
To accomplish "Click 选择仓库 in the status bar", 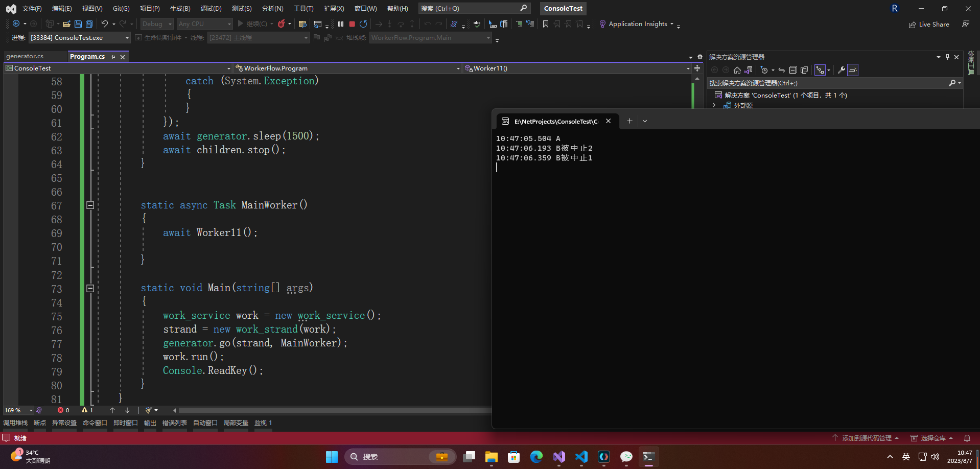I will pos(932,438).
